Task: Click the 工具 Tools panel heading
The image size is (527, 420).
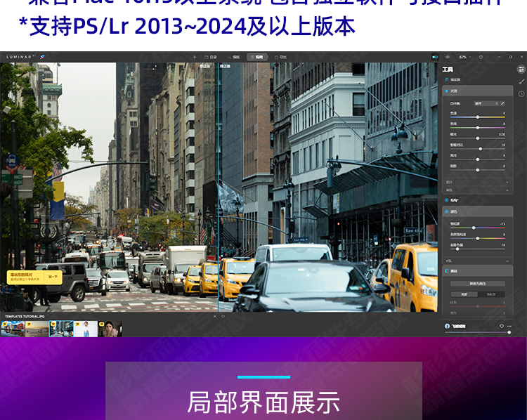Action: tap(448, 70)
